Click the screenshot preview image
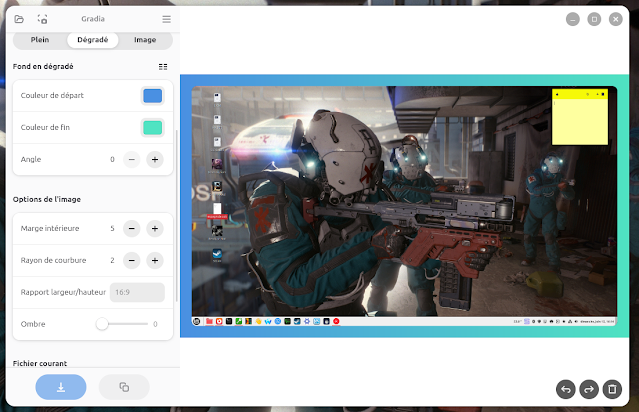 tap(404, 206)
